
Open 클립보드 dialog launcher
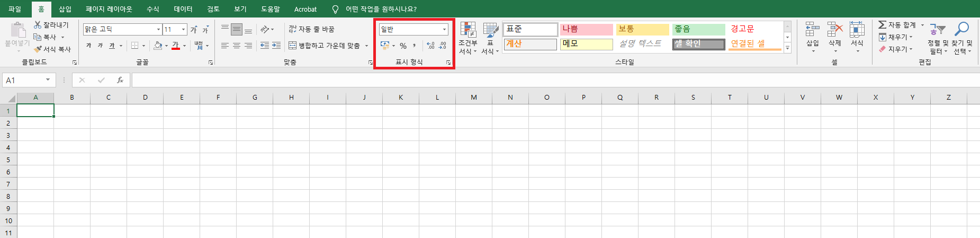[75, 63]
